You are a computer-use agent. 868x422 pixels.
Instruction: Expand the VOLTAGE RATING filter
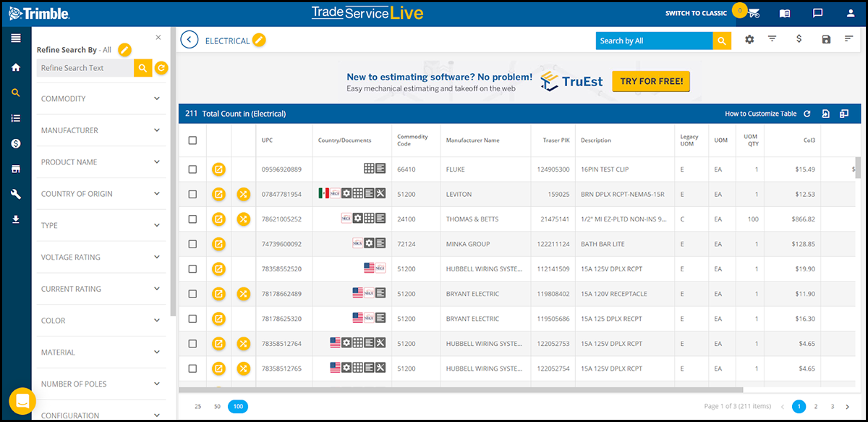pyautogui.click(x=101, y=258)
